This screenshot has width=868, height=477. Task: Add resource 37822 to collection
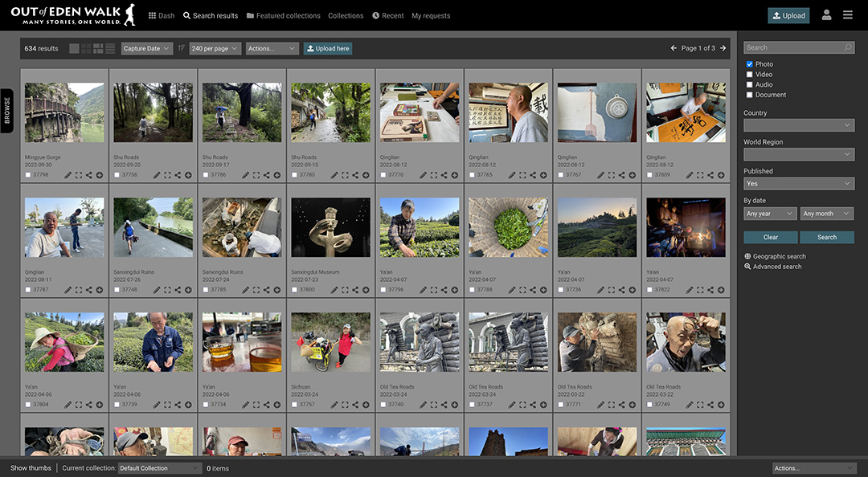721,290
